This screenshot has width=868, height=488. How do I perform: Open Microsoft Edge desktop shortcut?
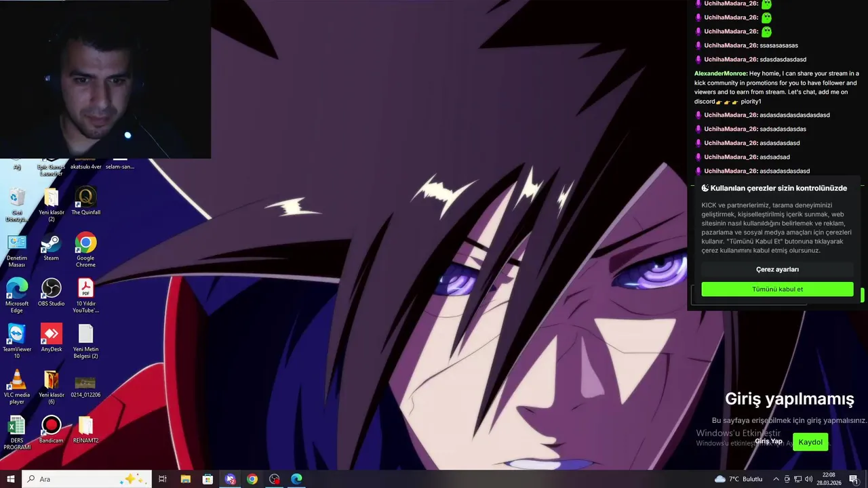(x=17, y=296)
